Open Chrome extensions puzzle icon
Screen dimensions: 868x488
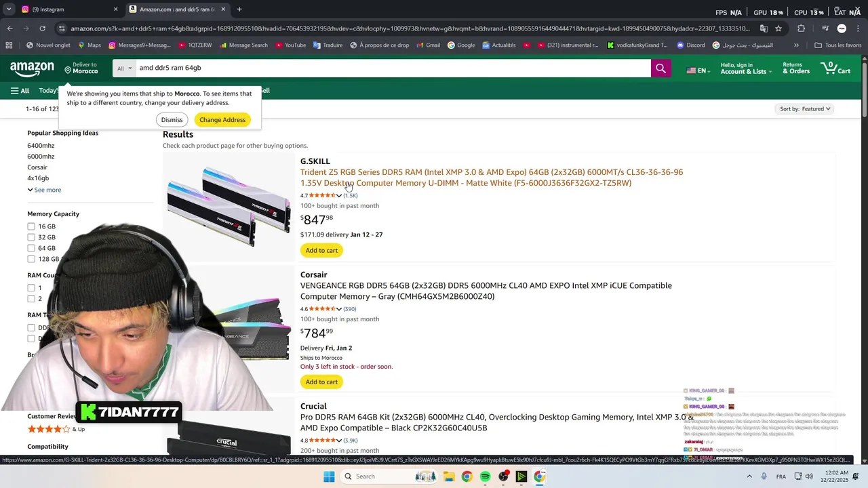coord(801,28)
